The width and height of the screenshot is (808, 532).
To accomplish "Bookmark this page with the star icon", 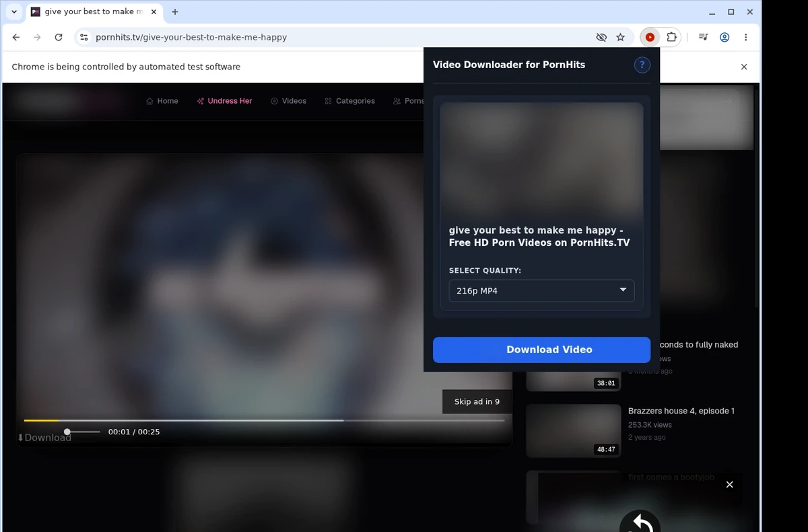I will click(621, 38).
